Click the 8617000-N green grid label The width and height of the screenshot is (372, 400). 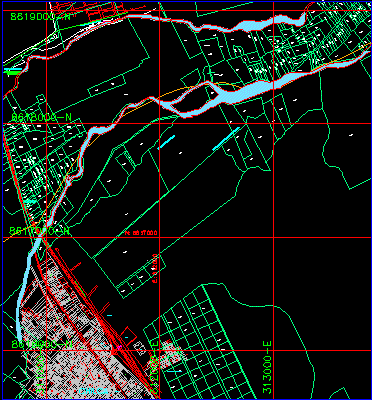pyautogui.click(x=39, y=231)
